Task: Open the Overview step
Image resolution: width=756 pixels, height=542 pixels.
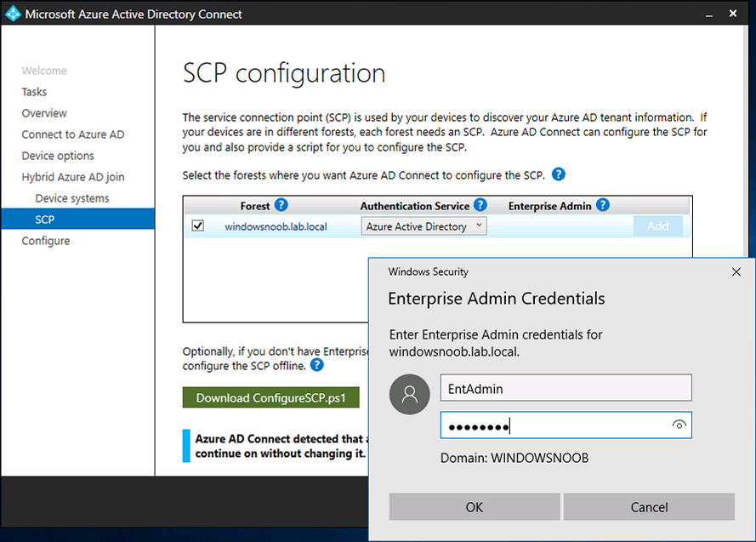Action: click(44, 113)
